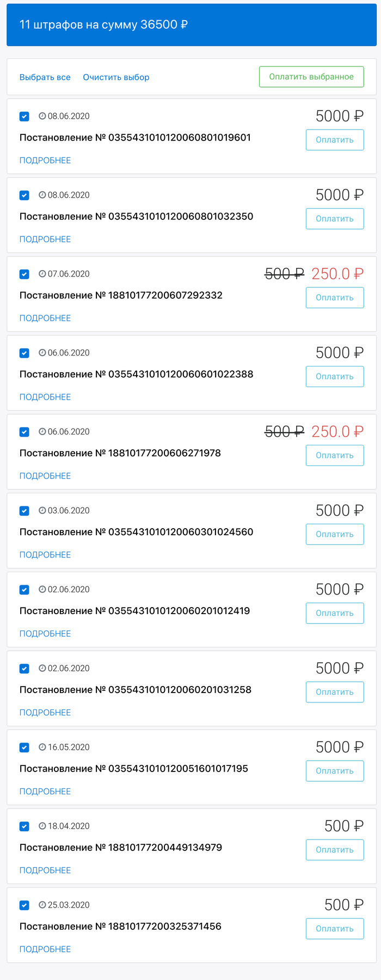Click the blue 11 штрафов summary header
The height and width of the screenshot is (980, 381).
pos(191,25)
